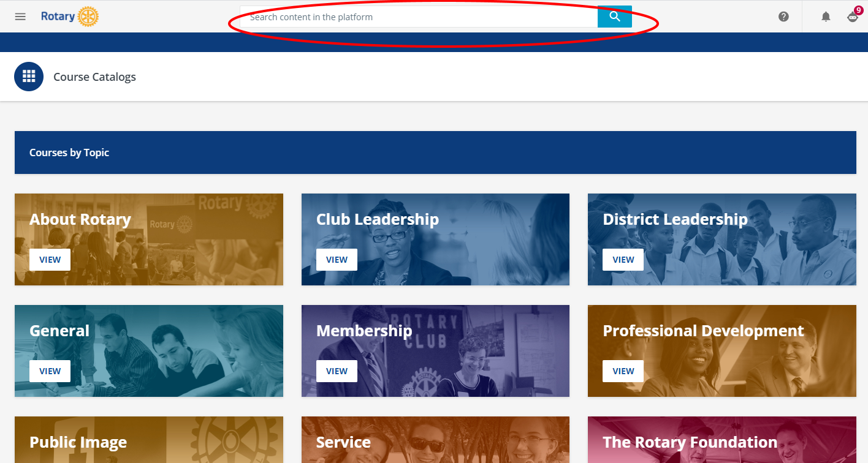View the Professional Development catalog

[x=623, y=371]
